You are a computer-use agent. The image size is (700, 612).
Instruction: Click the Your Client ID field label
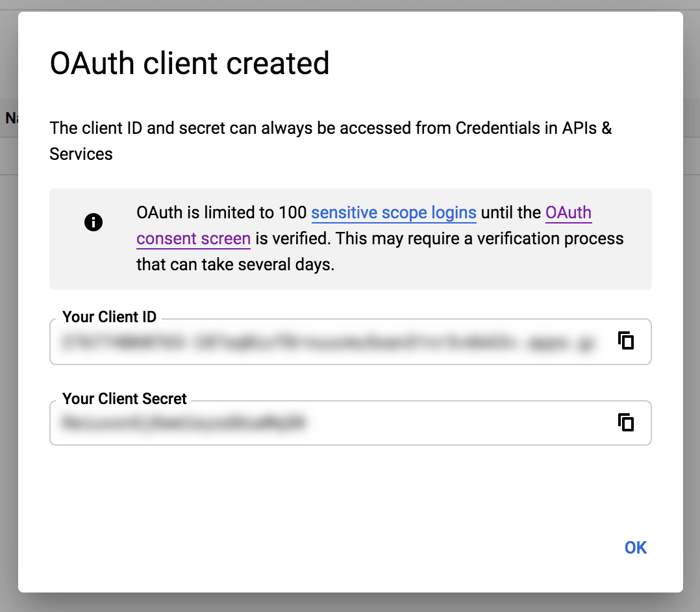(109, 317)
